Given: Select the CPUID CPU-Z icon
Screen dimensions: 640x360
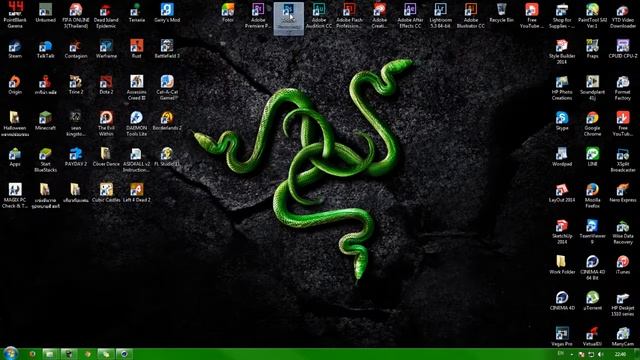Looking at the screenshot, I should [623, 49].
